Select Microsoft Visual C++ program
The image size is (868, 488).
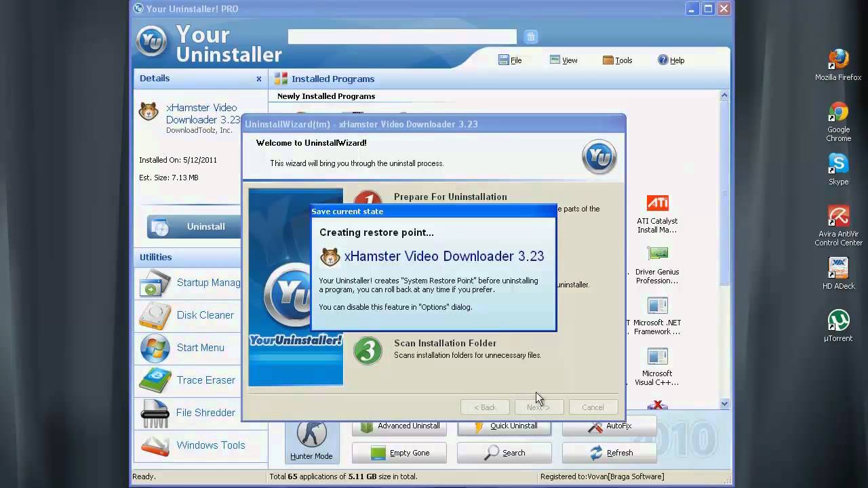[657, 367]
